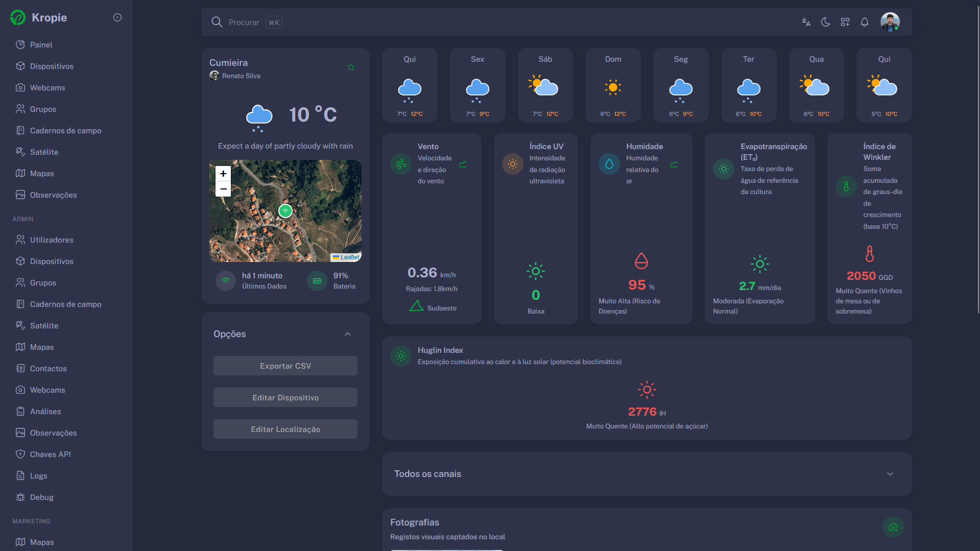Click the Exportar CSV button
Screen dimensions: 980x551
[x=285, y=366]
